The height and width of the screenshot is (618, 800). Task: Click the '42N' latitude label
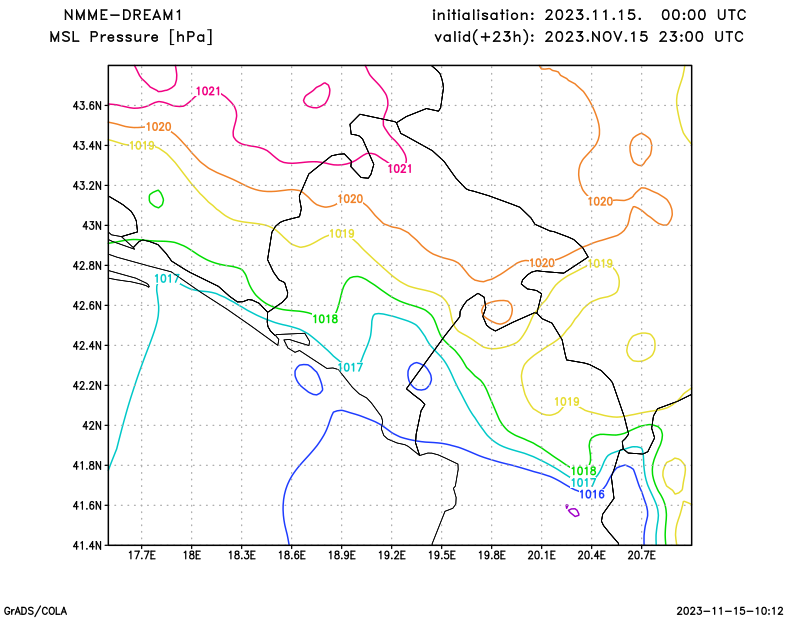(x=92, y=426)
